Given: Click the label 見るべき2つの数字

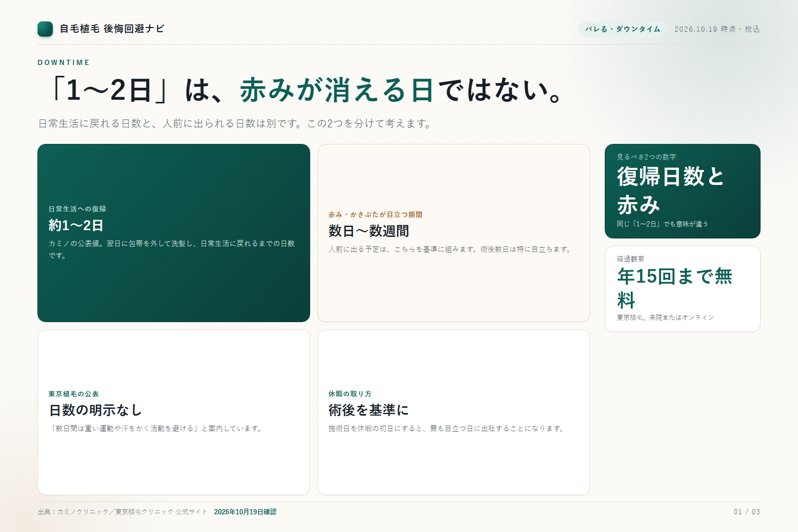Looking at the screenshot, I should 646,157.
